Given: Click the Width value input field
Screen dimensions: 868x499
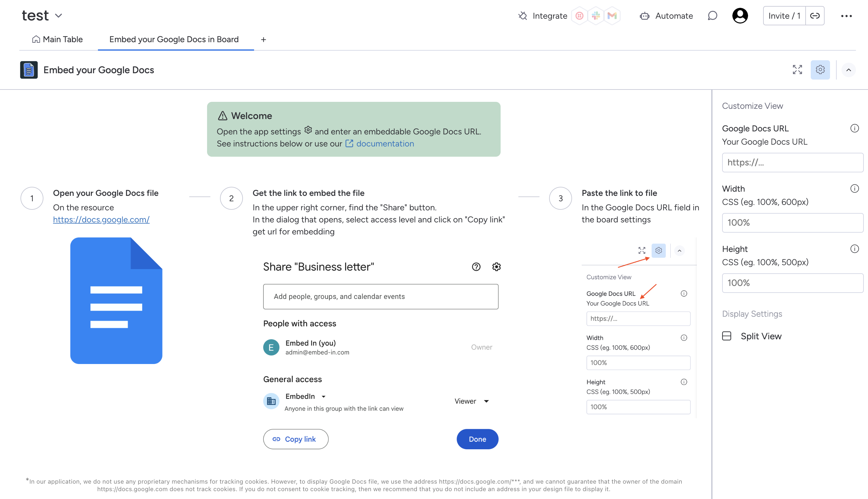Looking at the screenshot, I should 792,223.
